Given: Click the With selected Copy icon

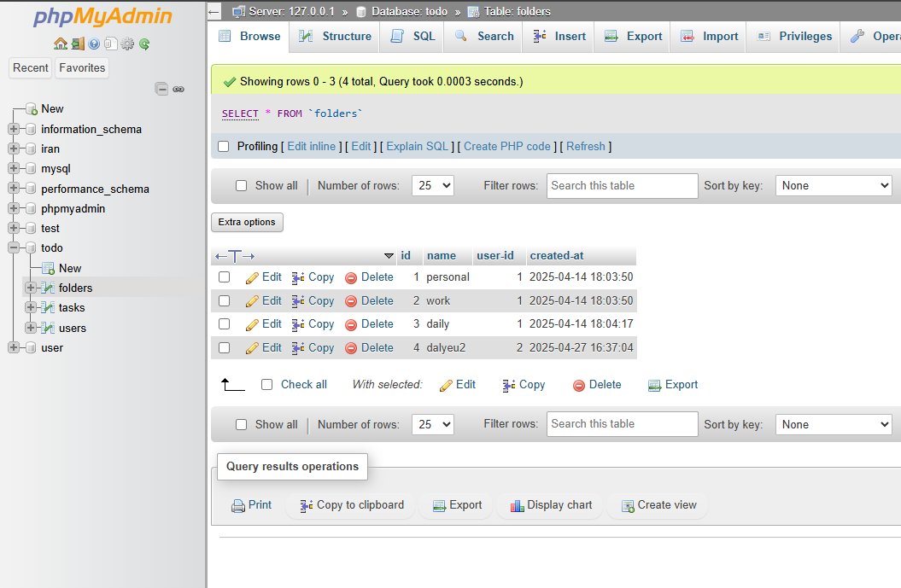Looking at the screenshot, I should (x=508, y=385).
